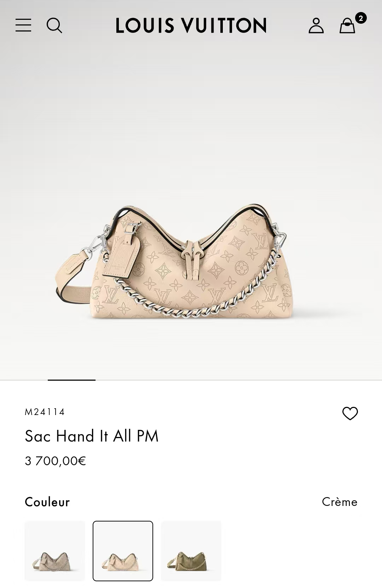Image resolution: width=382 pixels, height=588 pixels.
Task: Choose the khaki green color swatch
Action: [x=191, y=551]
